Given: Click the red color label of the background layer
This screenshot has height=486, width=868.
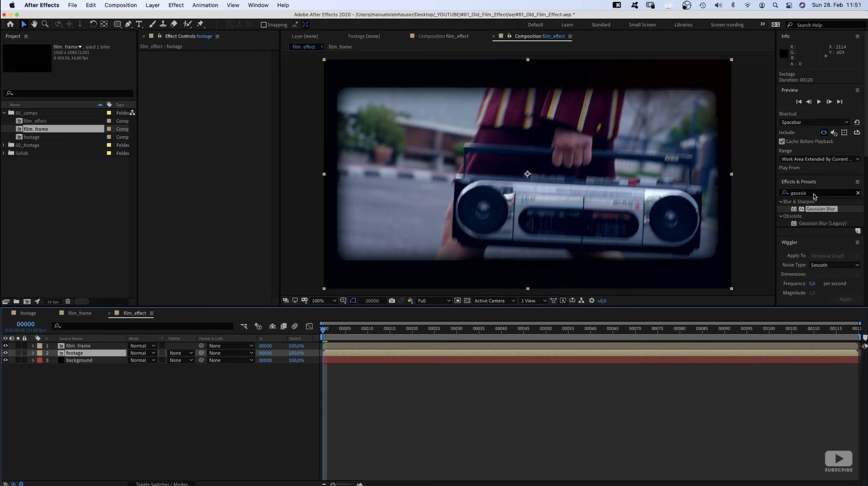Looking at the screenshot, I should [39, 360].
